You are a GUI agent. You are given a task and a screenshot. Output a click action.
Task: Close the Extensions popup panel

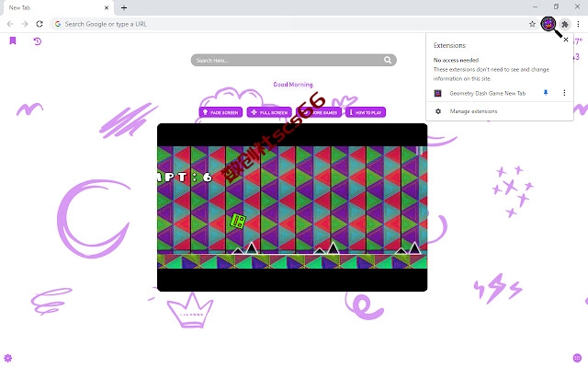pos(566,40)
